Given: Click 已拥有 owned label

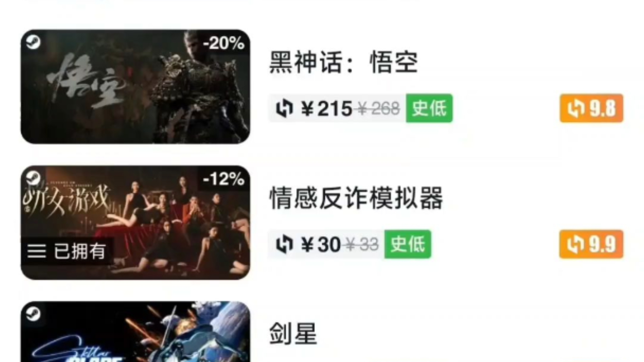Looking at the screenshot, I should 80,251.
